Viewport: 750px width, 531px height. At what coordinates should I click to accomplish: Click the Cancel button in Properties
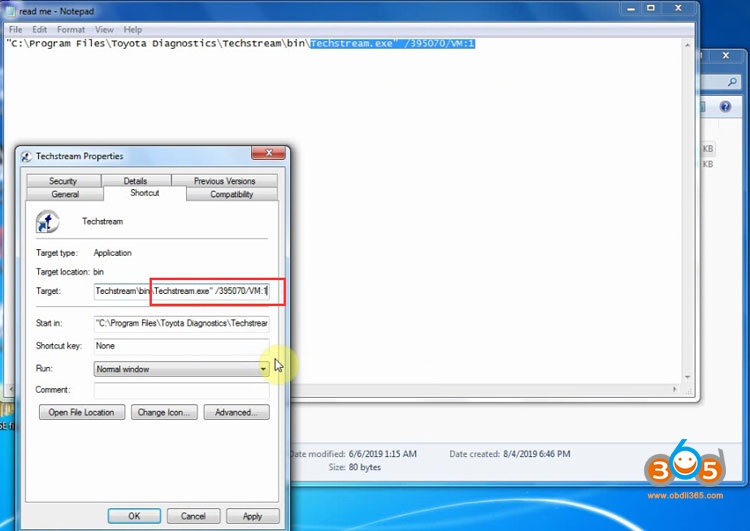pos(193,516)
